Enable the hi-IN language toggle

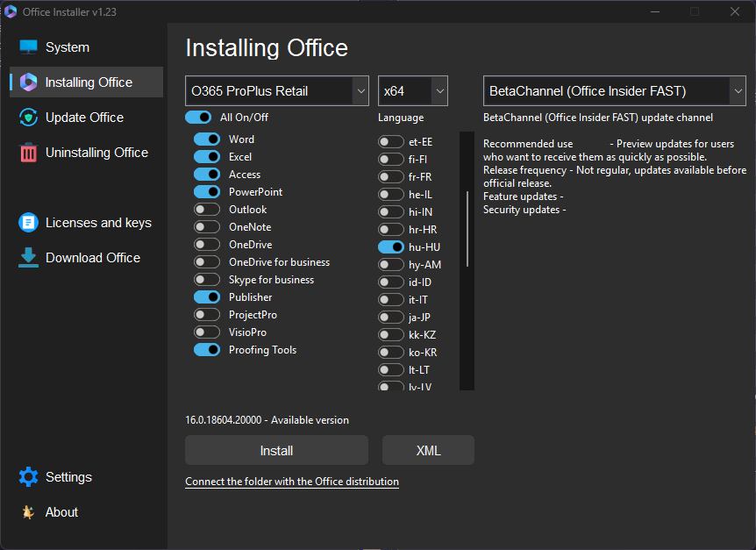(x=391, y=211)
